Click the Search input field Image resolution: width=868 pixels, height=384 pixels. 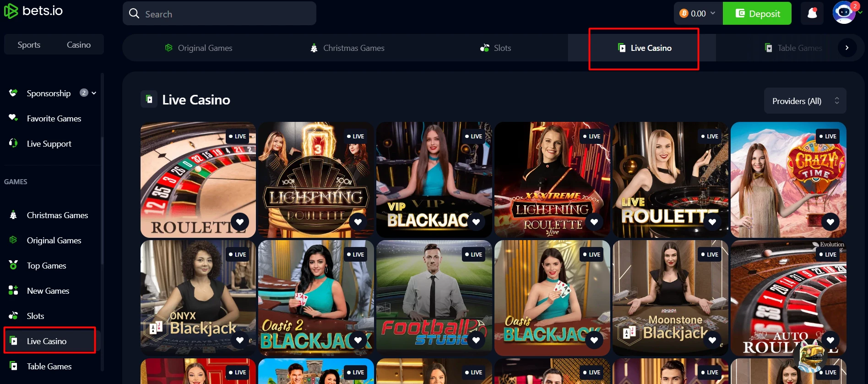click(x=219, y=13)
